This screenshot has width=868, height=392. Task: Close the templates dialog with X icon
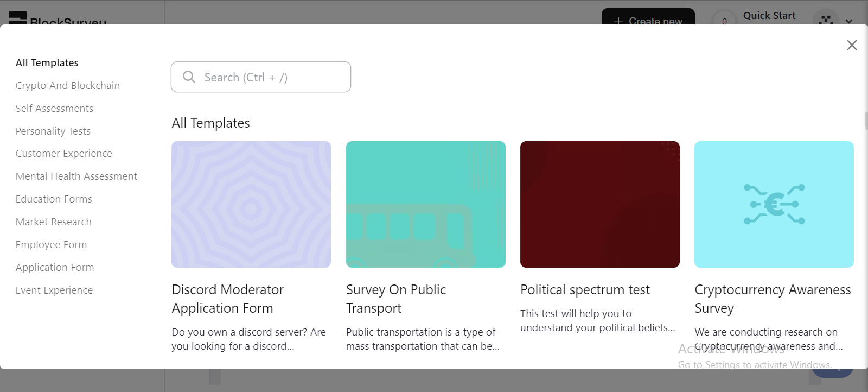pyautogui.click(x=852, y=45)
